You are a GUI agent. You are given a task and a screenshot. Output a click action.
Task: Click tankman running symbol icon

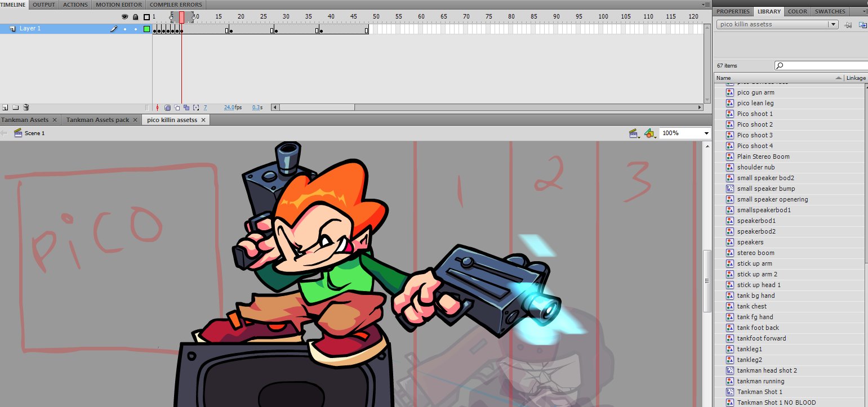[x=729, y=381]
